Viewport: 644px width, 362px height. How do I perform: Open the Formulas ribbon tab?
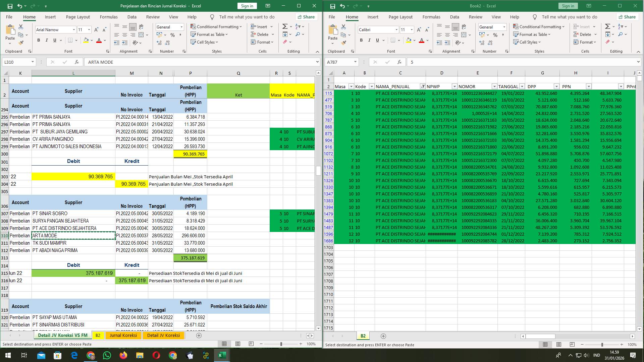click(x=109, y=17)
